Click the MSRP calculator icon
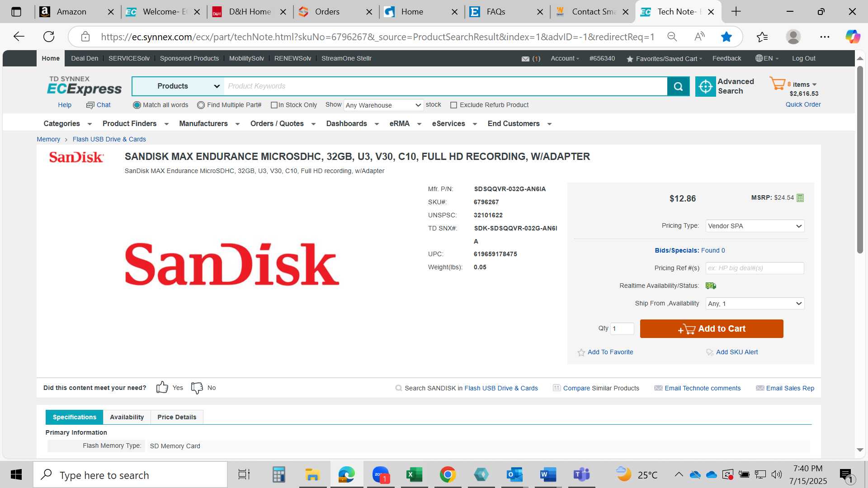This screenshot has width=868, height=488. coord(800,198)
